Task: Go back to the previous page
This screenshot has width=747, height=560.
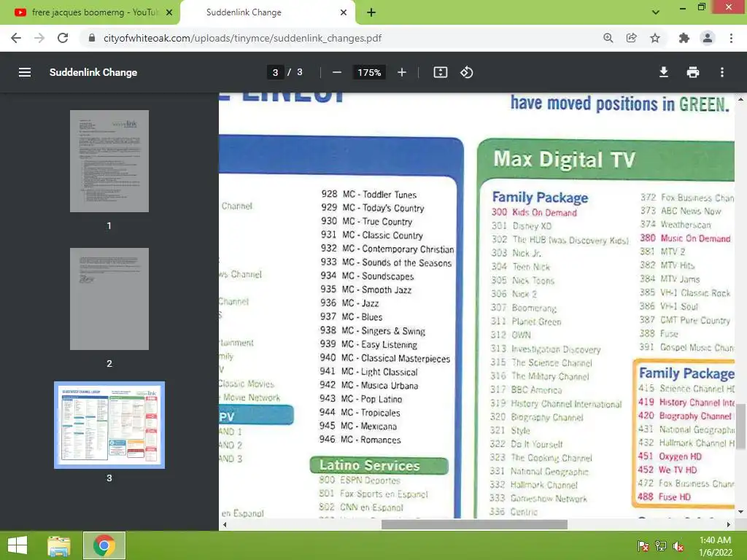Action: (16, 38)
